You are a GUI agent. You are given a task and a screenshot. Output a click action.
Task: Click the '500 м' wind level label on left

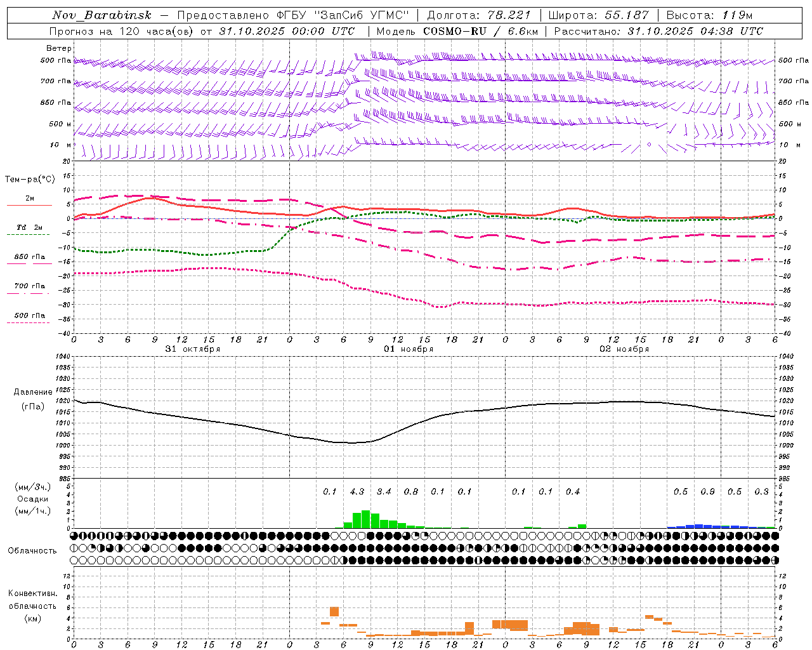60,124
